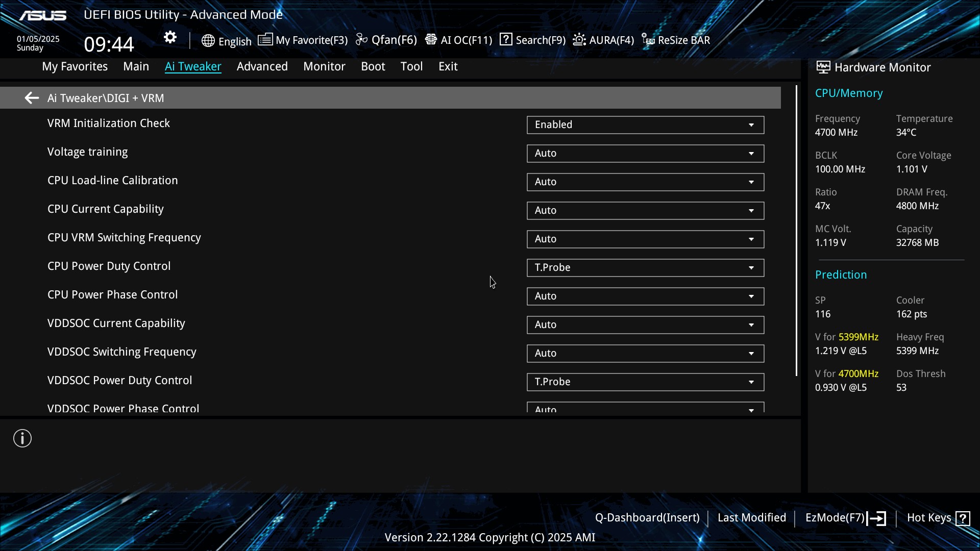Open CPU Power Duty Control dropdown

(x=645, y=268)
